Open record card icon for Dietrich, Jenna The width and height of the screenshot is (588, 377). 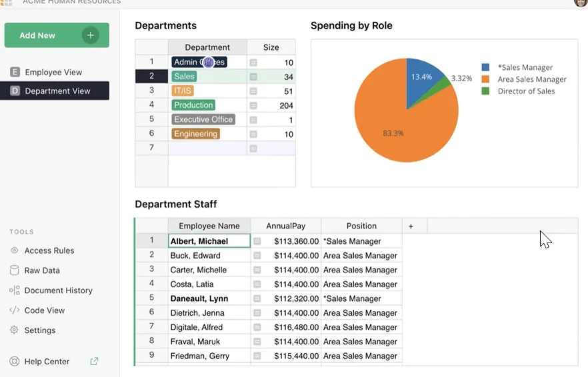[257, 313]
